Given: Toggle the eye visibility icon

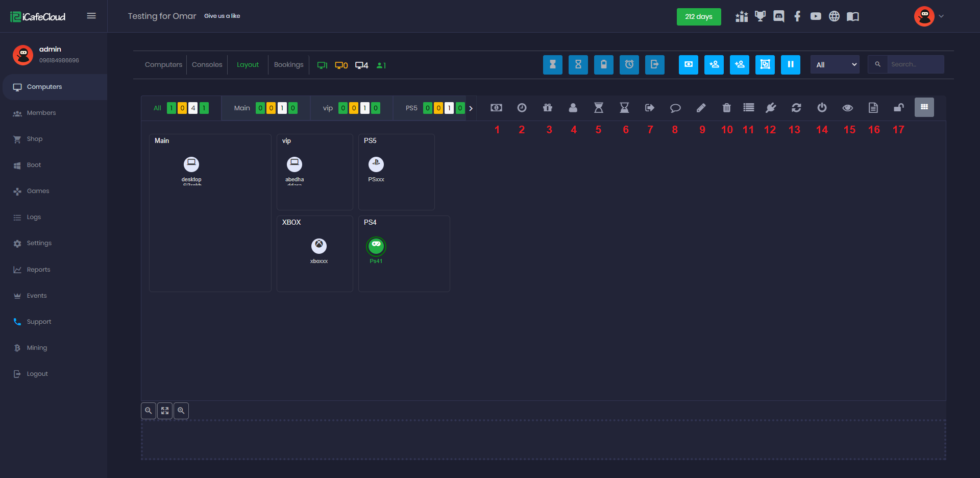Looking at the screenshot, I should (847, 108).
